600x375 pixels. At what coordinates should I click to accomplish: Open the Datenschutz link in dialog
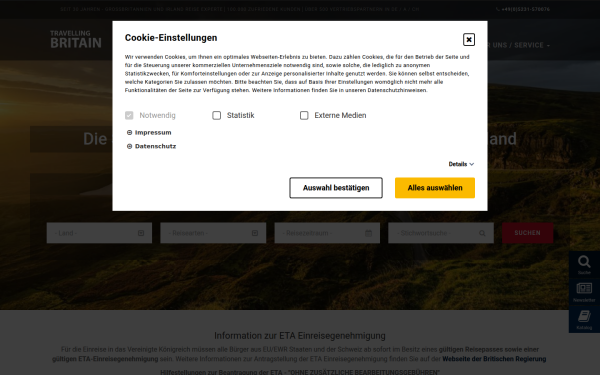(x=155, y=146)
